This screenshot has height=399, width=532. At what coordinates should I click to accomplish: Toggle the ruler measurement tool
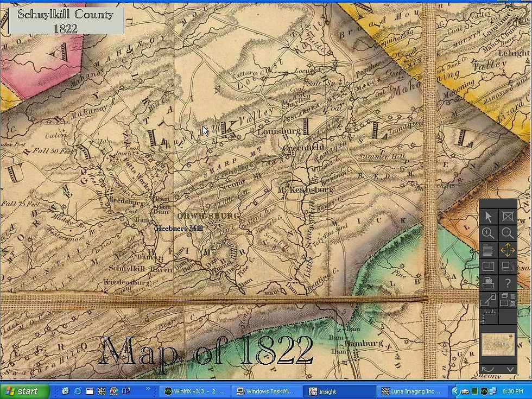pyautogui.click(x=488, y=316)
